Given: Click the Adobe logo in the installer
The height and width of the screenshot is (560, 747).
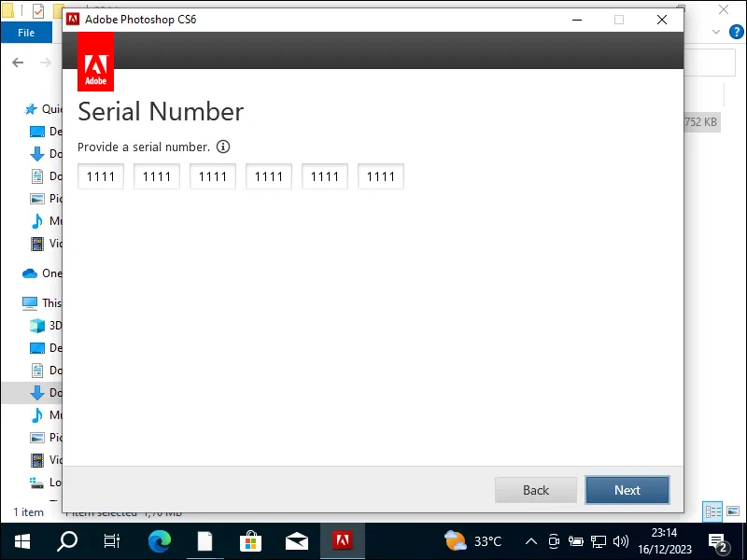Looking at the screenshot, I should click(x=94, y=62).
